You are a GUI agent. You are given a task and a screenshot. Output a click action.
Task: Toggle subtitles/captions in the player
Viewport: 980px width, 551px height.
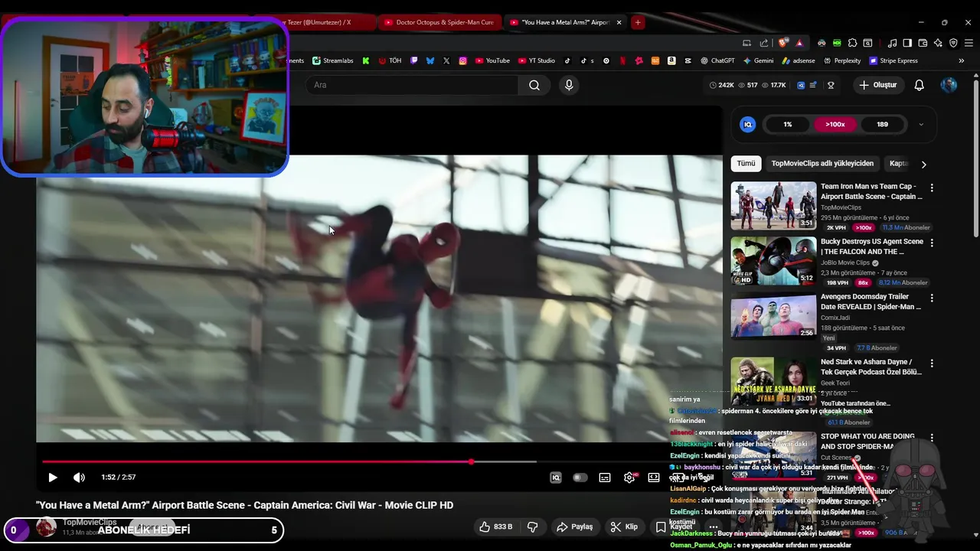[x=605, y=478]
